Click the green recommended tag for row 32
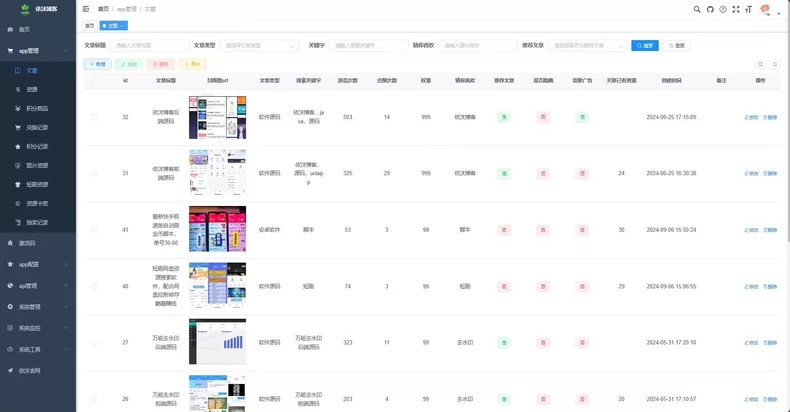 [x=504, y=117]
